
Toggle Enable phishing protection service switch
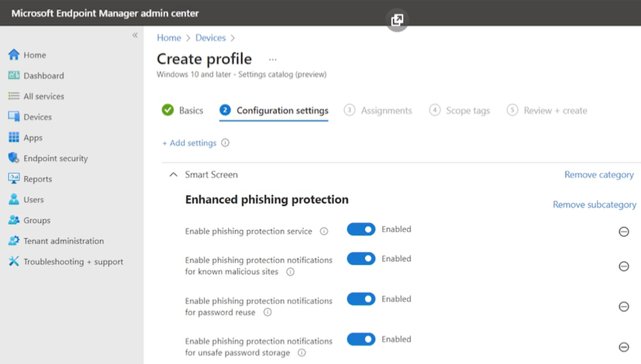coord(361,229)
